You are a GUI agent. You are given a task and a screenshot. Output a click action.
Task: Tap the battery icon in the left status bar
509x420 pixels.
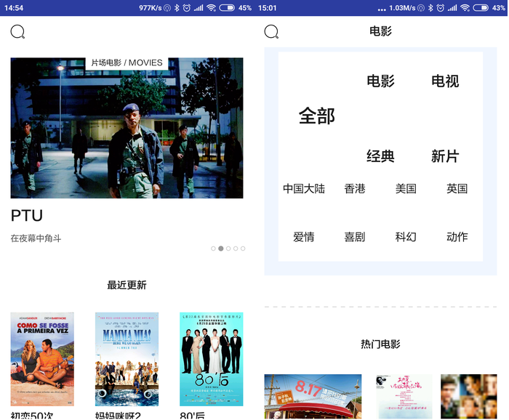pos(227,8)
